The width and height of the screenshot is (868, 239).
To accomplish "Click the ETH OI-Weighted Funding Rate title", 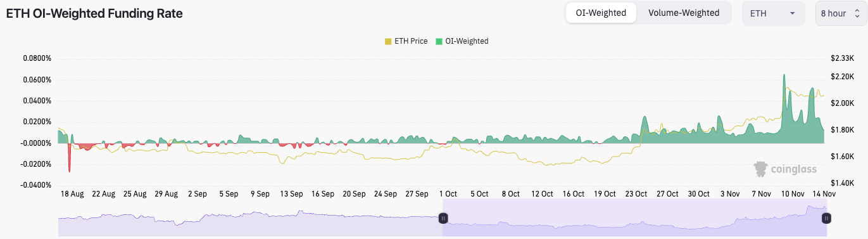I will (x=94, y=13).
